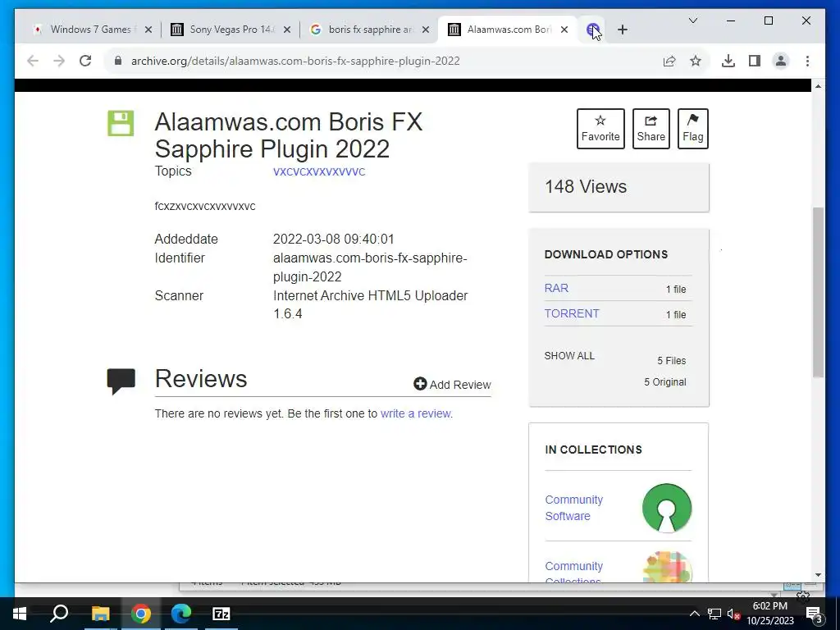840x630 pixels.
Task: Select the Alaamwas.com Boris tab
Action: (x=508, y=30)
